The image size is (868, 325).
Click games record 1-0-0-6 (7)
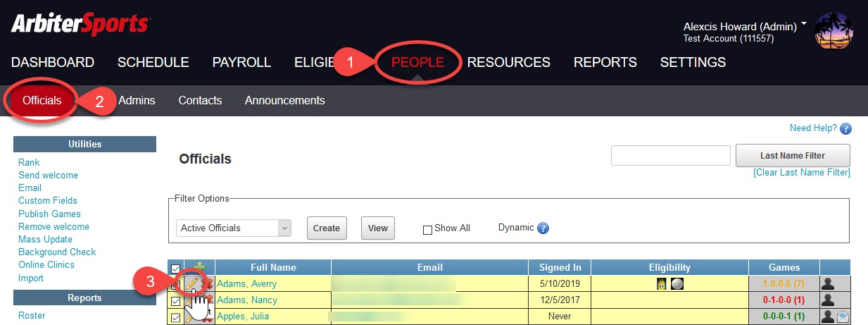[x=784, y=283]
